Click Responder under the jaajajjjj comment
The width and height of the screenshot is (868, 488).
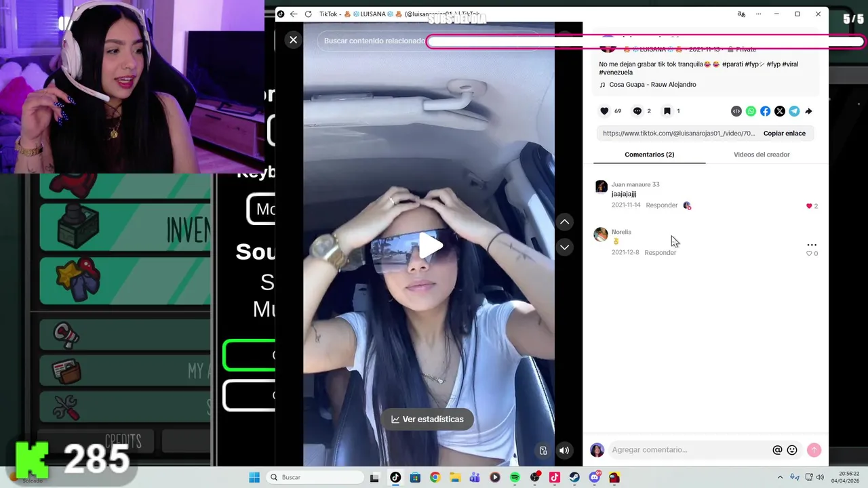point(661,205)
